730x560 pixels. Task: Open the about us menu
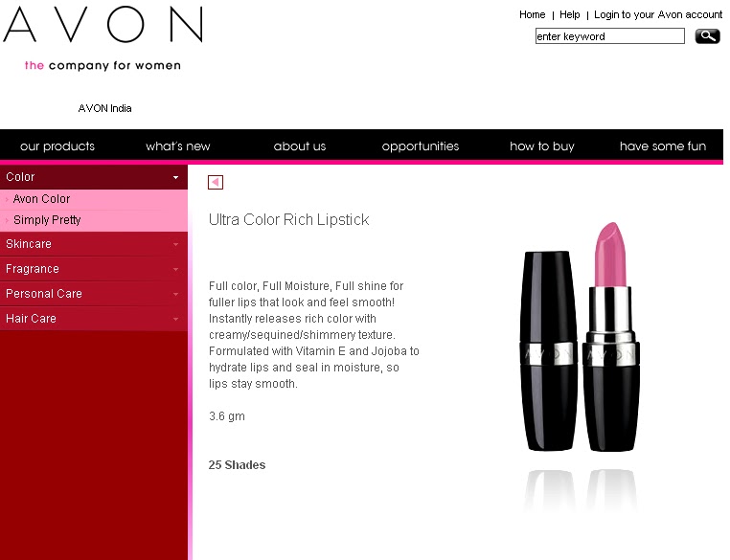pyautogui.click(x=300, y=146)
